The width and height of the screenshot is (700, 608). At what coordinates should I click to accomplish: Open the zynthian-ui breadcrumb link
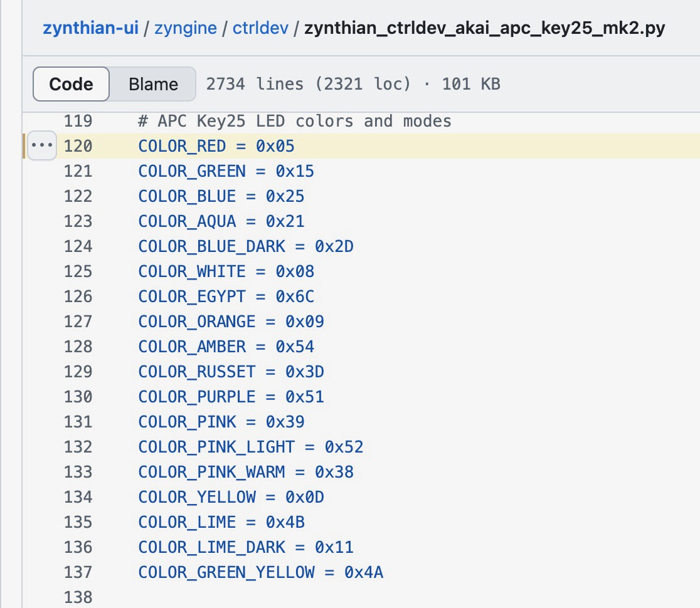click(90, 28)
